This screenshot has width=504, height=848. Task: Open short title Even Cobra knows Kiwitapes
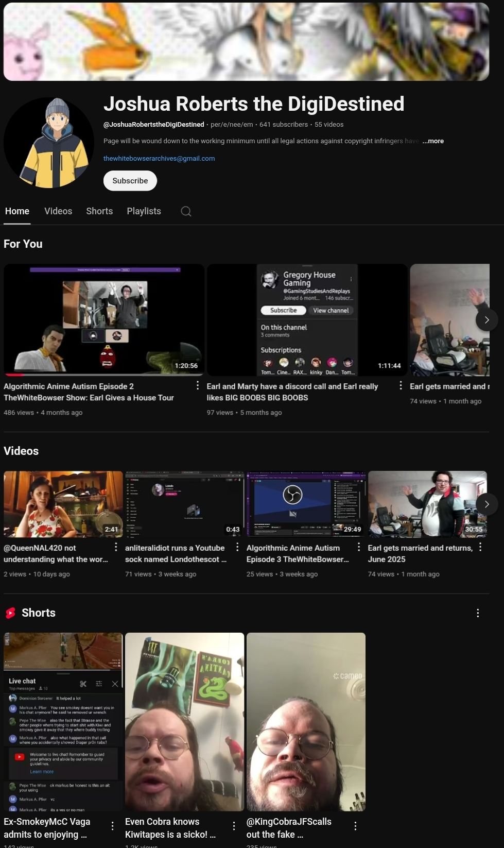[x=170, y=828]
